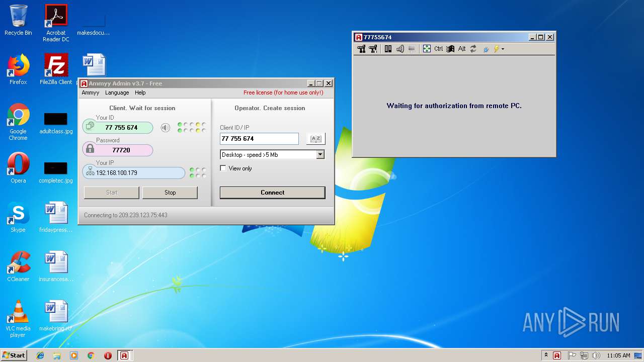Select the makesdocu file on desktop
The width and height of the screenshot is (644, 362).
tap(94, 24)
